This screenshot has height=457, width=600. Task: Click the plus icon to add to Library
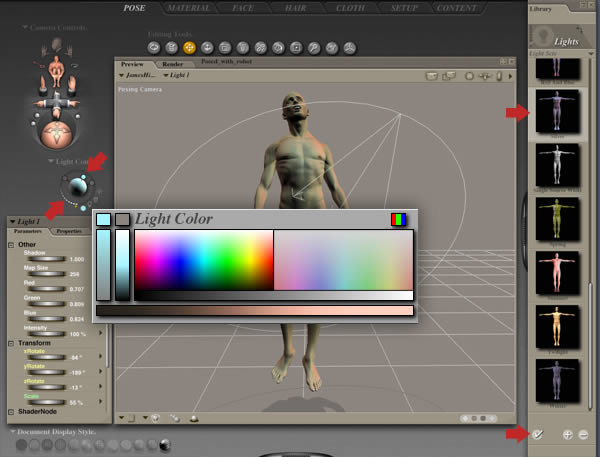click(568, 435)
